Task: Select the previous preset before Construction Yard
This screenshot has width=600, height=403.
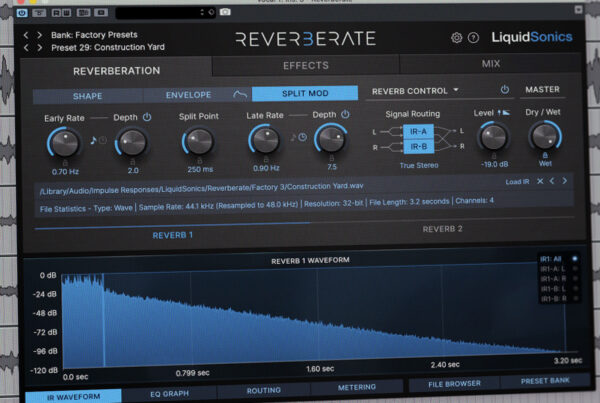Action: pyautogui.click(x=26, y=48)
